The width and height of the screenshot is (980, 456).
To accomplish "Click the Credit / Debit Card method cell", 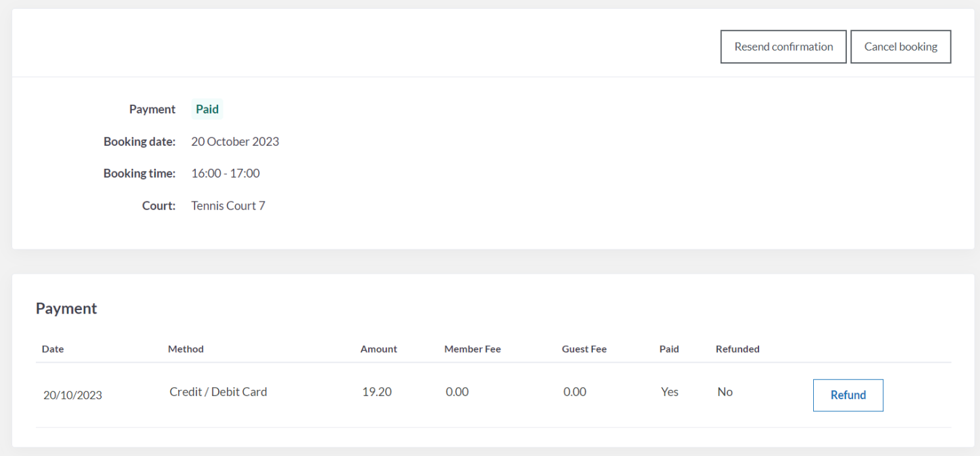I will (218, 392).
